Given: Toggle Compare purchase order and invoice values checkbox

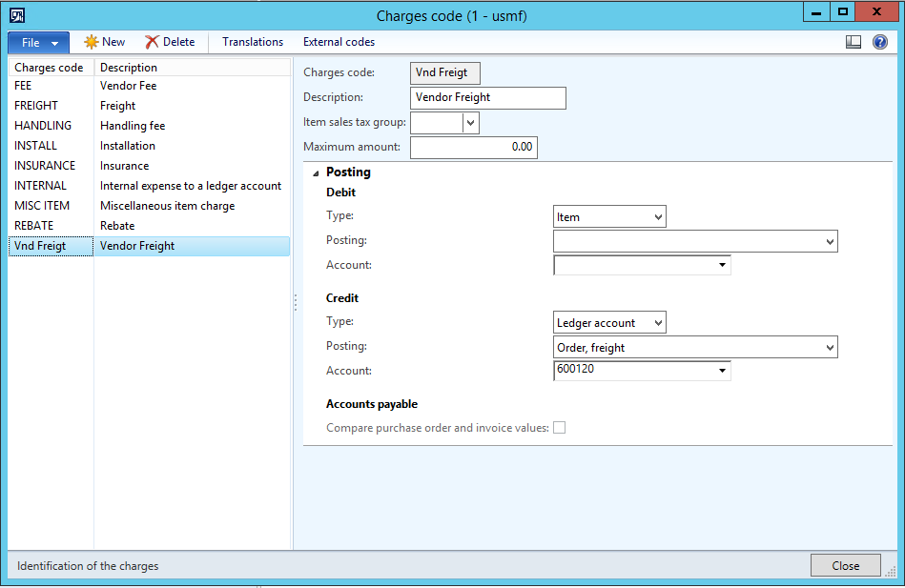Looking at the screenshot, I should click(560, 428).
